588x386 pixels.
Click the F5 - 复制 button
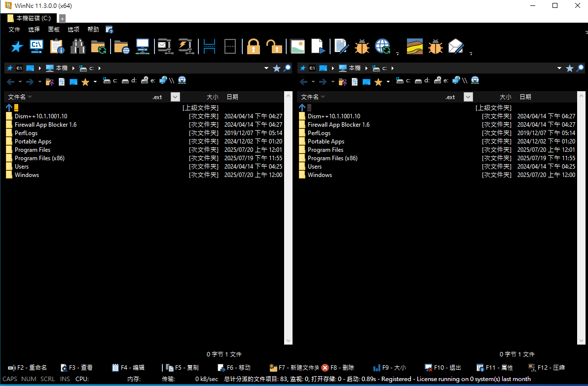tap(182, 368)
